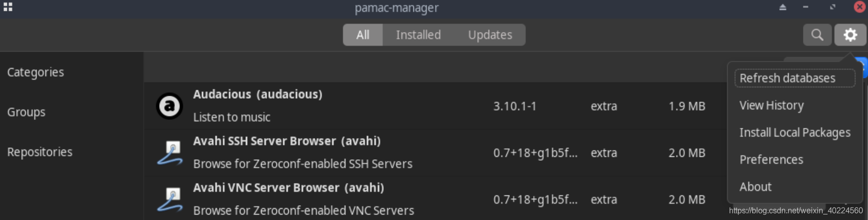Select the Avahi VNC Server Browser row title
Image resolution: width=868 pixels, height=220 pixels.
tap(289, 188)
